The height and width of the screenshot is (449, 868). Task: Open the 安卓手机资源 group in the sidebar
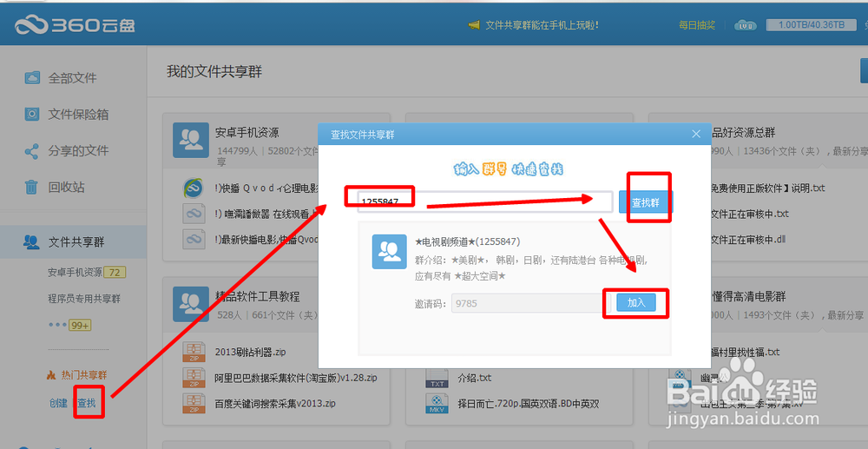tap(75, 273)
